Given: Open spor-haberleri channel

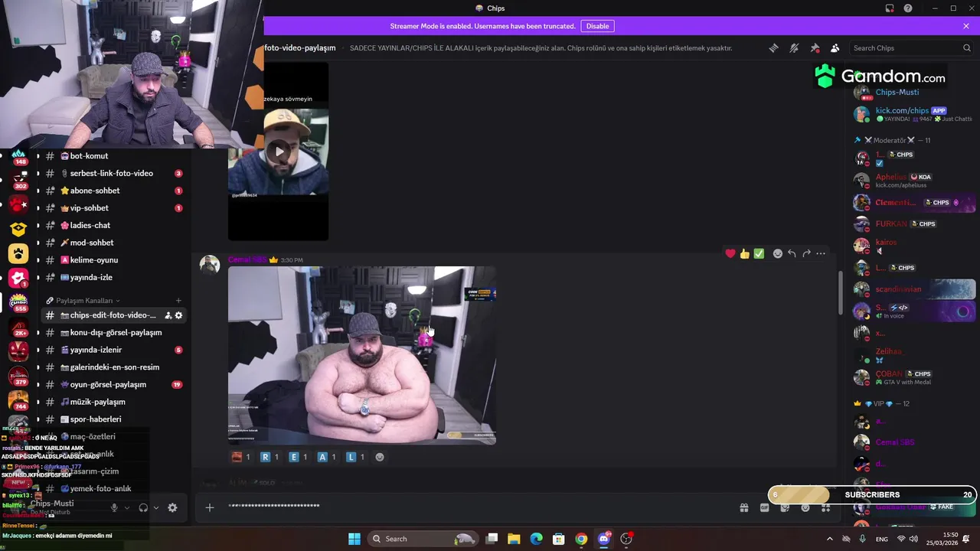Looking at the screenshot, I should coord(113,419).
